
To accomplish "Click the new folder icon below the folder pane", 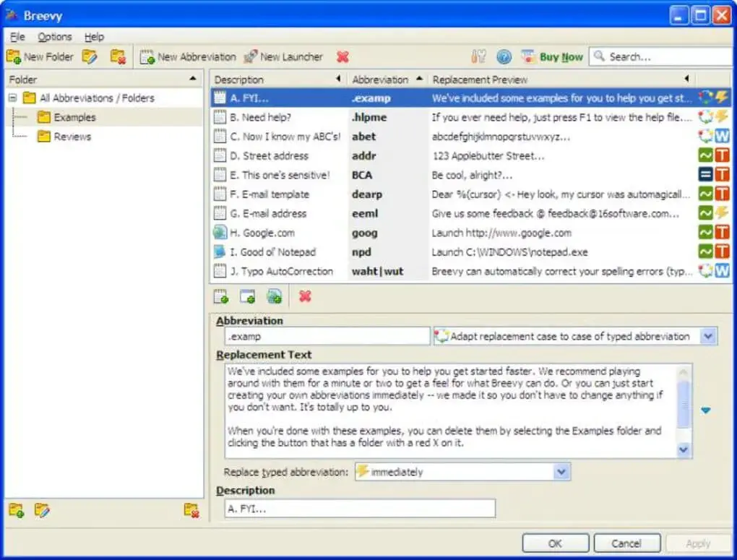I will point(16,510).
